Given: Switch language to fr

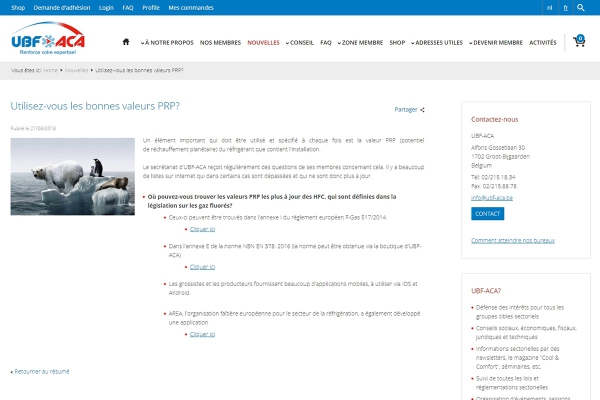Looking at the screenshot, I should pos(566,8).
